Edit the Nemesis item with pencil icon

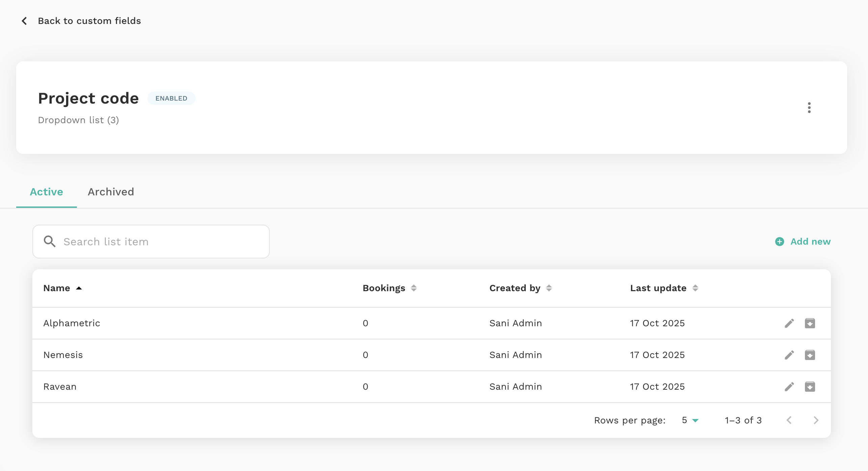click(x=789, y=355)
